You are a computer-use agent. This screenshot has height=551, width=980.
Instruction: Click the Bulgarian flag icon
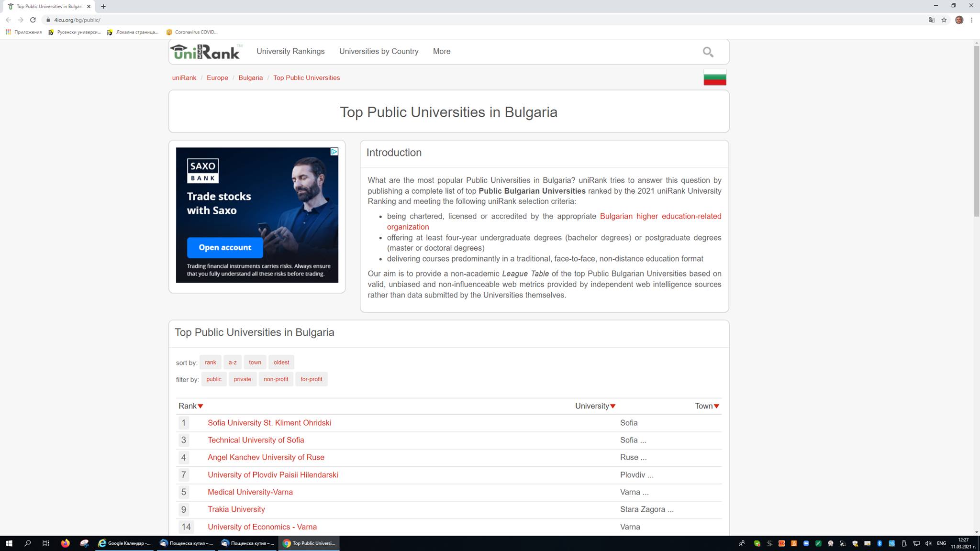(x=714, y=77)
